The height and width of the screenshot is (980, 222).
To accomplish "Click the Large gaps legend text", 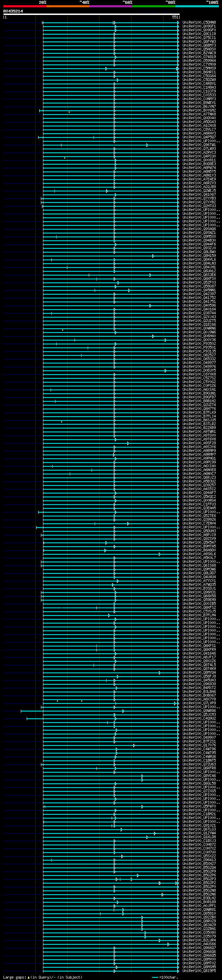I will [x=43, y=977].
